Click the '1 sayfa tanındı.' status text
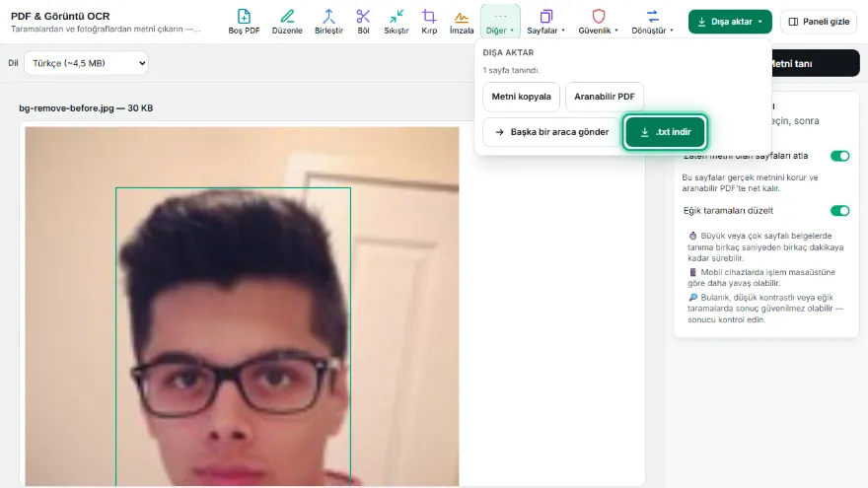 [x=511, y=70]
